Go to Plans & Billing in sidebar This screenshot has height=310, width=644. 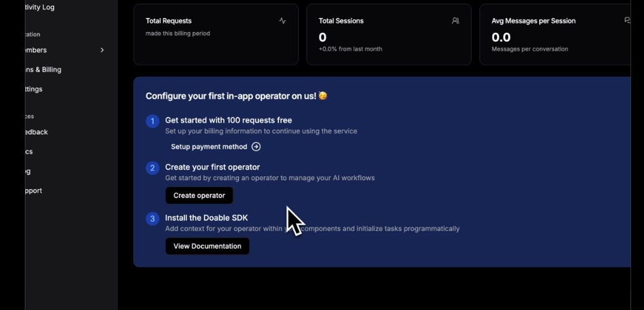click(x=43, y=69)
